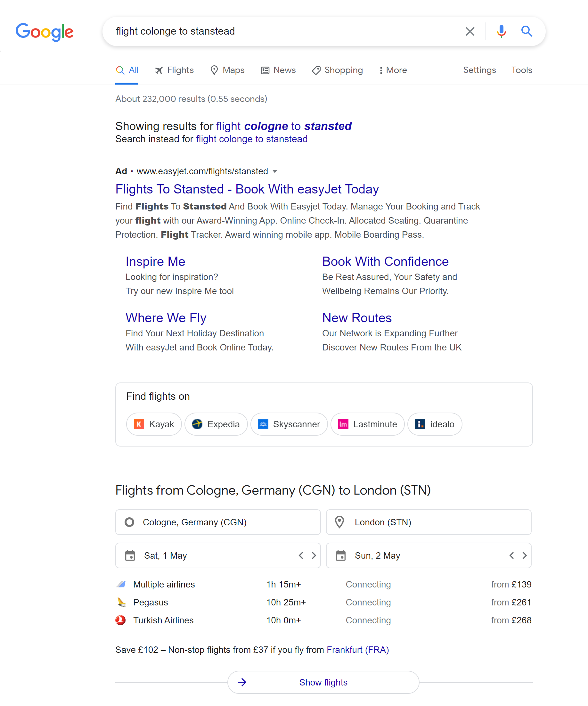
Task: Click the Pegasus airline logo
Action: coord(121,603)
